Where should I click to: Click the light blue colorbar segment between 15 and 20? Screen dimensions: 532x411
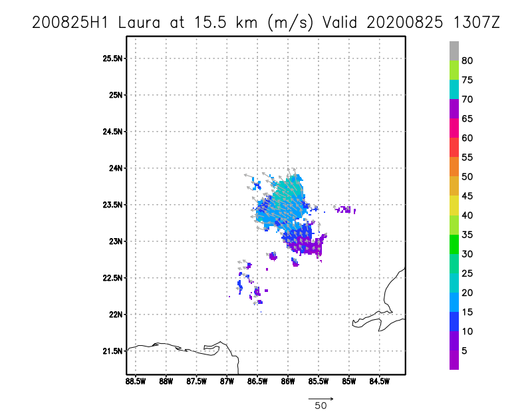pos(454,303)
